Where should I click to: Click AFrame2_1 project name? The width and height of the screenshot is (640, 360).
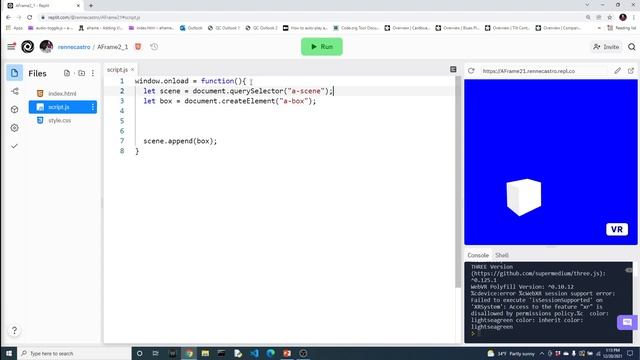[x=112, y=47]
